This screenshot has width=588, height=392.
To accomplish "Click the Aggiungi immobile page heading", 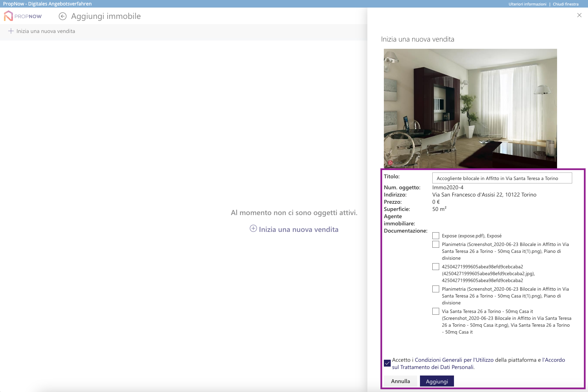I will (106, 16).
